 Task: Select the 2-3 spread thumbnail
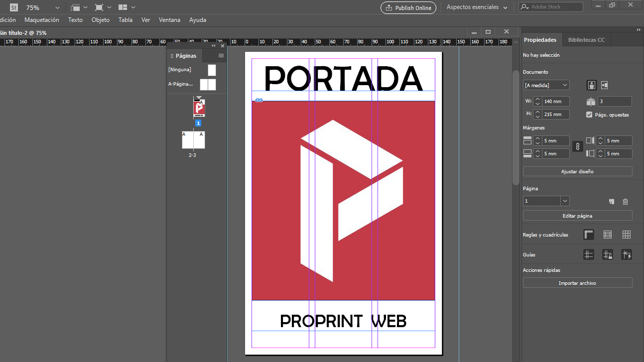click(x=193, y=140)
